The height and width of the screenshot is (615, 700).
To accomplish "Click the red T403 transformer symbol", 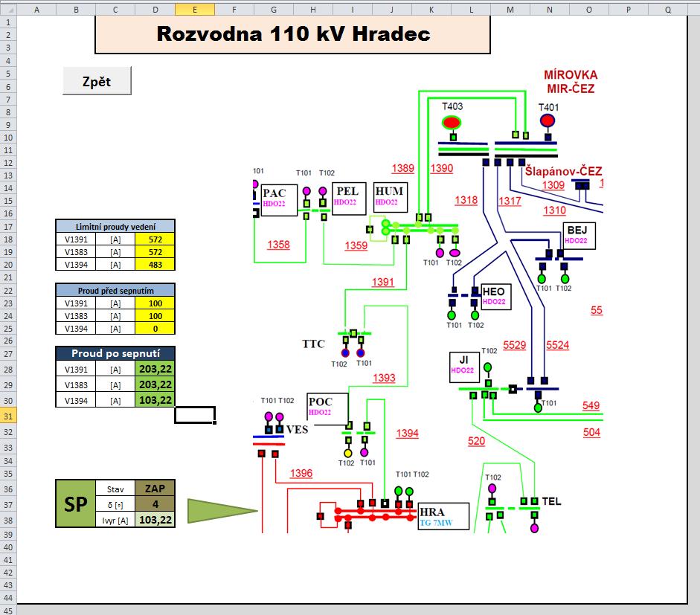I will (452, 122).
